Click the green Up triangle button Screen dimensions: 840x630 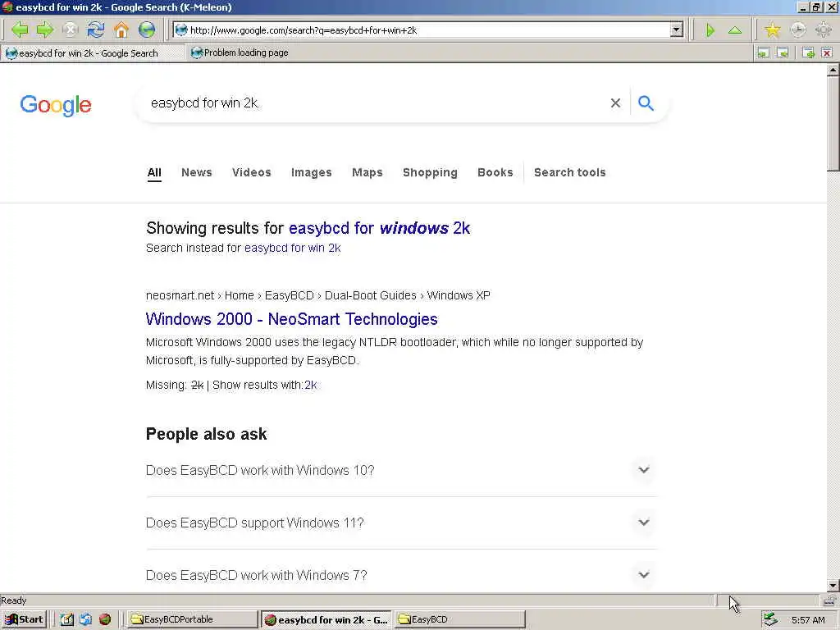[735, 30]
